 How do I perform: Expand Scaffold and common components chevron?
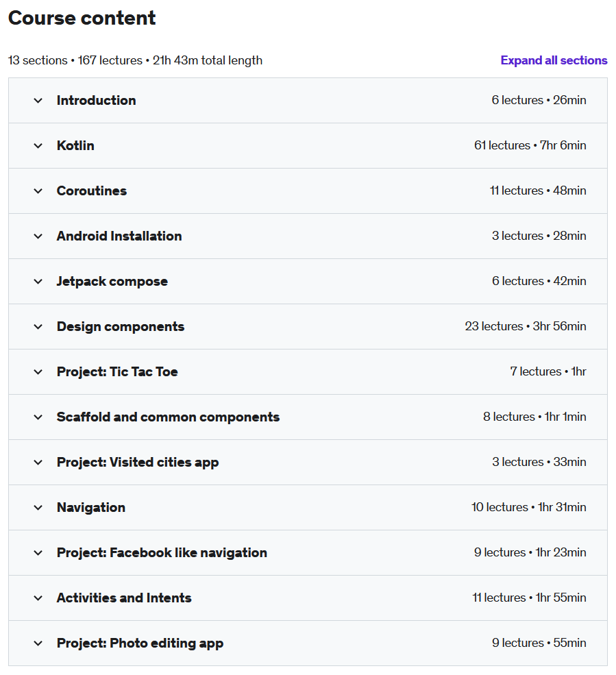(38, 417)
